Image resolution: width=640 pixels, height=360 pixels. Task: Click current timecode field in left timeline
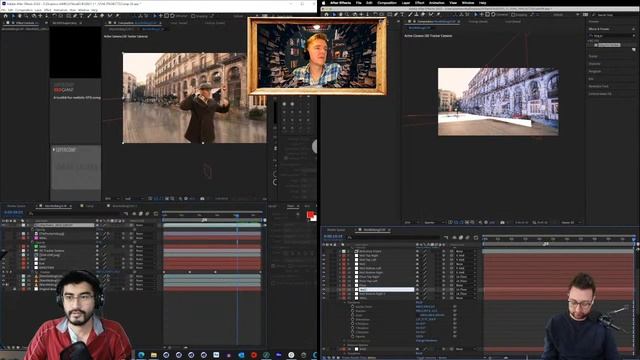(x=13, y=212)
